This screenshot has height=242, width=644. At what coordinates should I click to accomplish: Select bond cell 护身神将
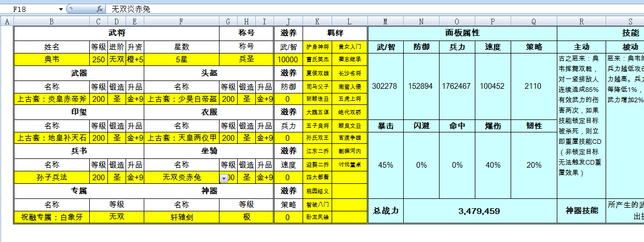[x=318, y=46]
